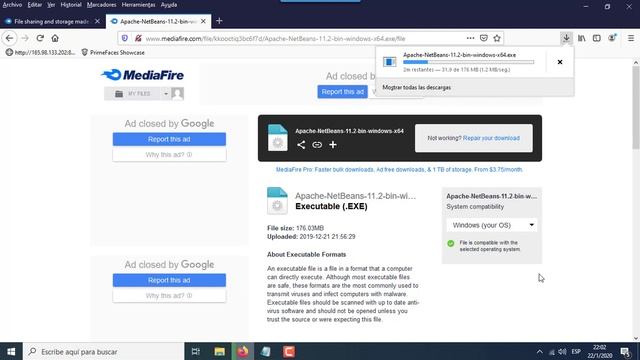Copy link icon in the file bar
The height and width of the screenshot is (360, 640).
tap(317, 144)
